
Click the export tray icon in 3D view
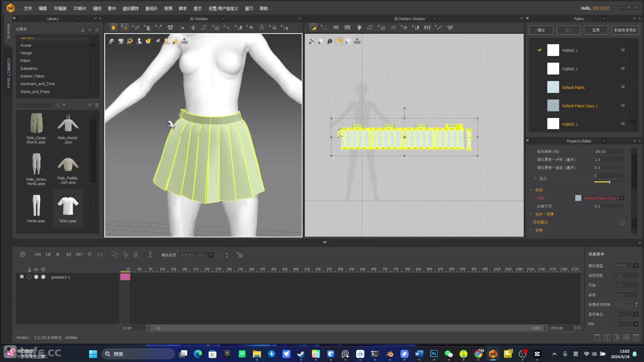pyautogui.click(x=184, y=41)
